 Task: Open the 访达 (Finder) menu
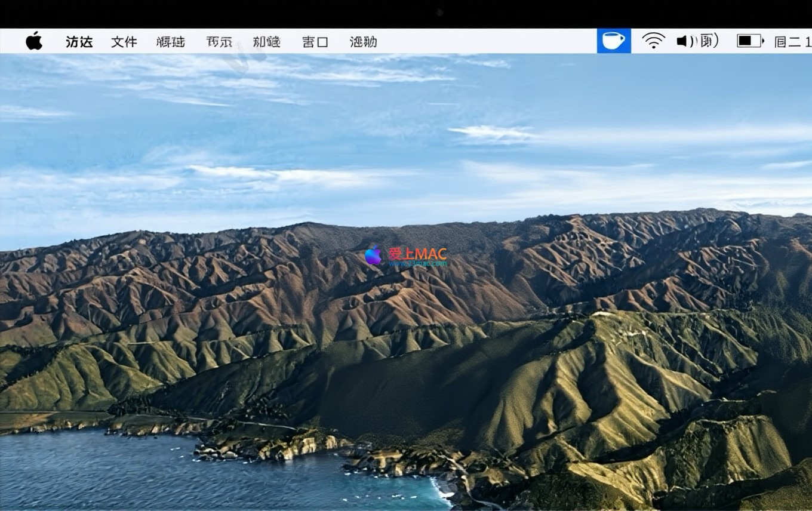click(x=79, y=42)
